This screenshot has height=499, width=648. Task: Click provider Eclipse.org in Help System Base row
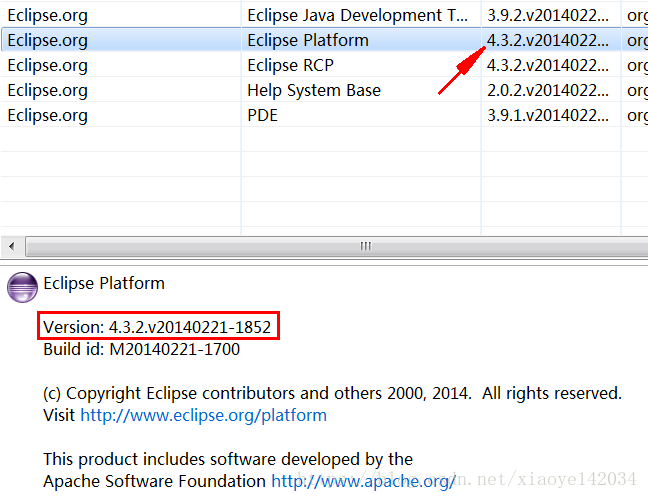[48, 90]
